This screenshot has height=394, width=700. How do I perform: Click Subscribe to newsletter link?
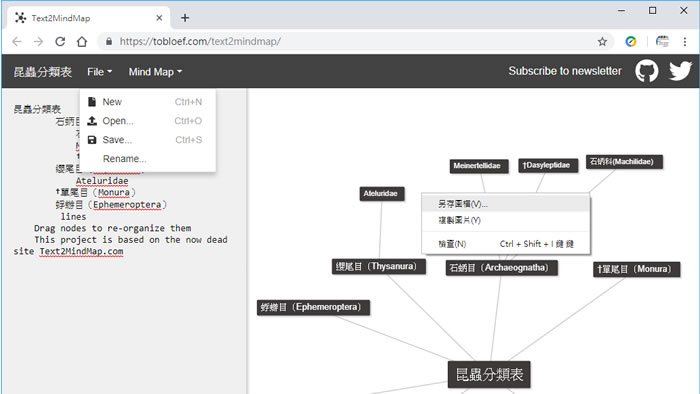point(565,71)
